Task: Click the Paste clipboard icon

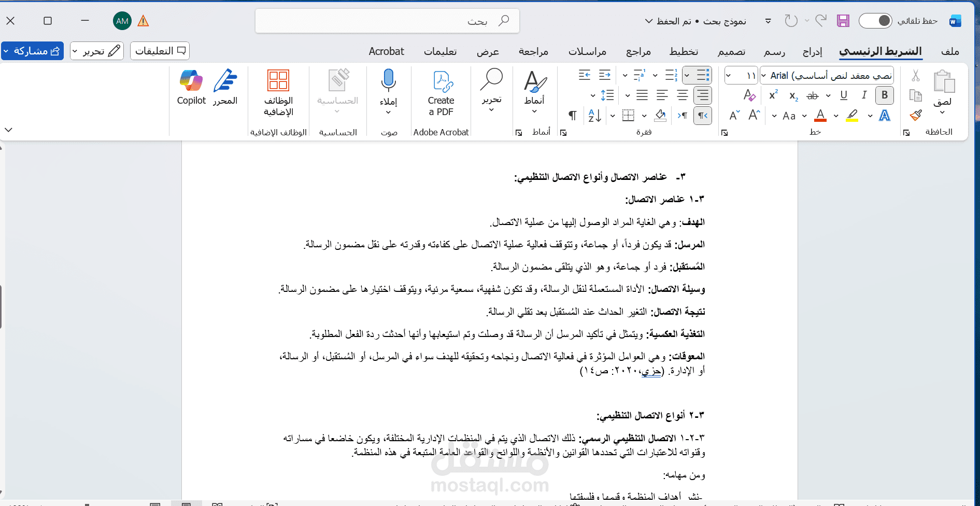Action: 944,82
